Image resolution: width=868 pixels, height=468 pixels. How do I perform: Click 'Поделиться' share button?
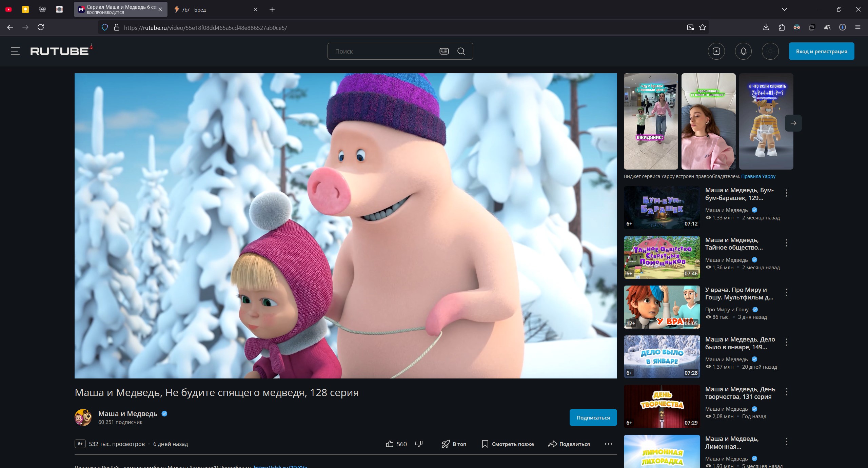[569, 444]
